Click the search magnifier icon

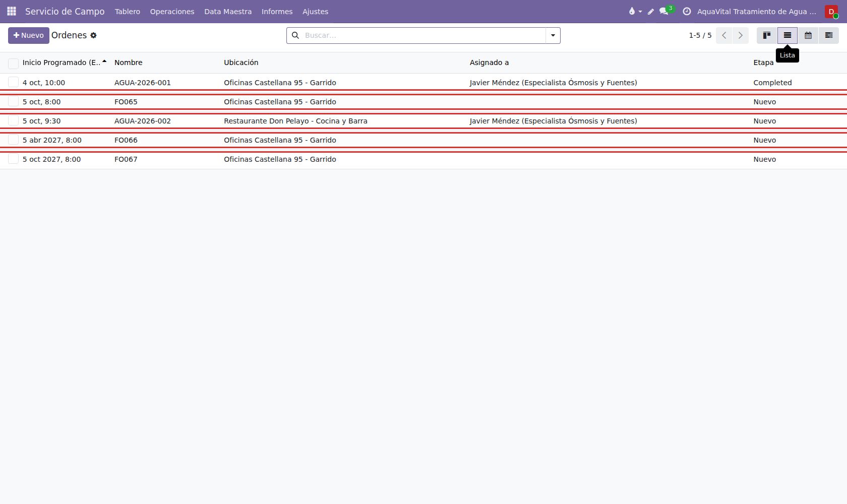[295, 35]
